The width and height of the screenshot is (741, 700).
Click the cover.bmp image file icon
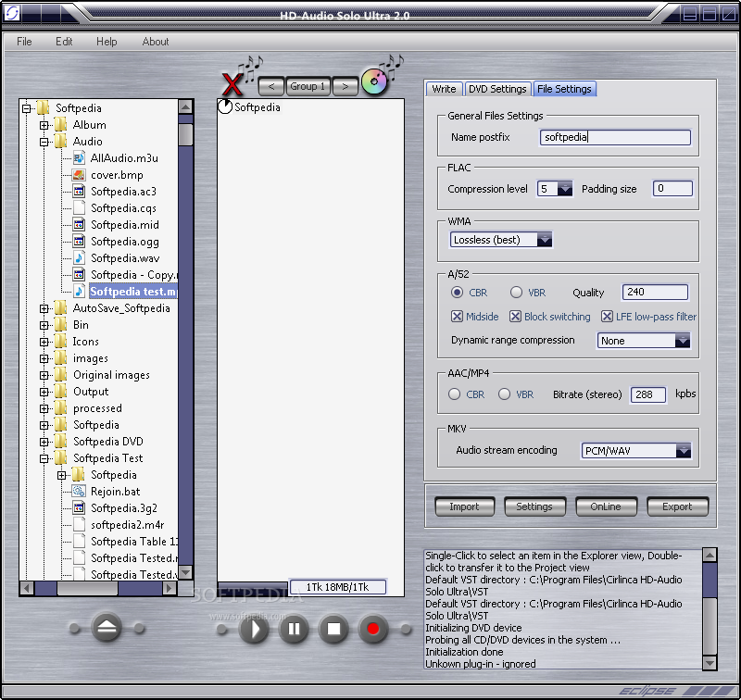(x=79, y=175)
